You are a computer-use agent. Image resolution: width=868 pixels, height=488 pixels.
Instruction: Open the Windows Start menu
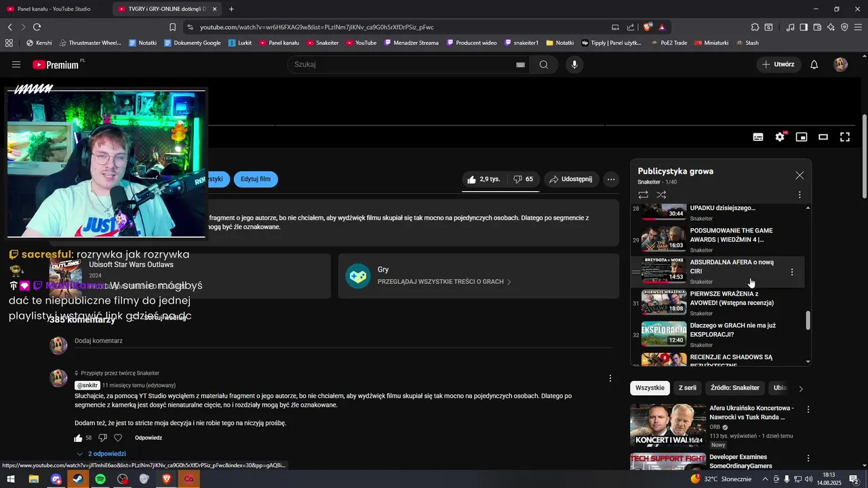point(11,479)
